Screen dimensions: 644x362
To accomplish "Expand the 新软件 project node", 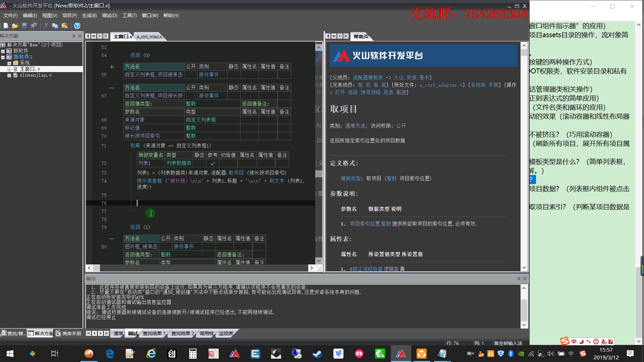I will 3,51.
